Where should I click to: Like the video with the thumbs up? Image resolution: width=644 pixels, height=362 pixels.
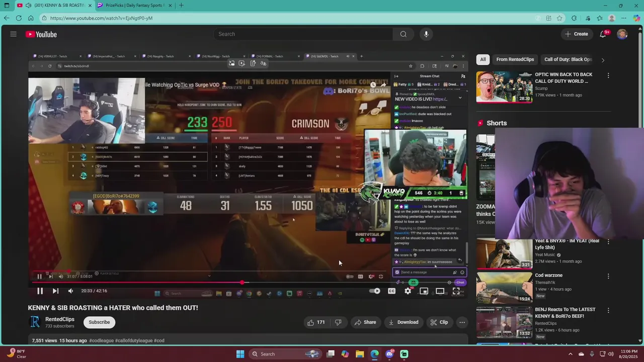(x=316, y=322)
